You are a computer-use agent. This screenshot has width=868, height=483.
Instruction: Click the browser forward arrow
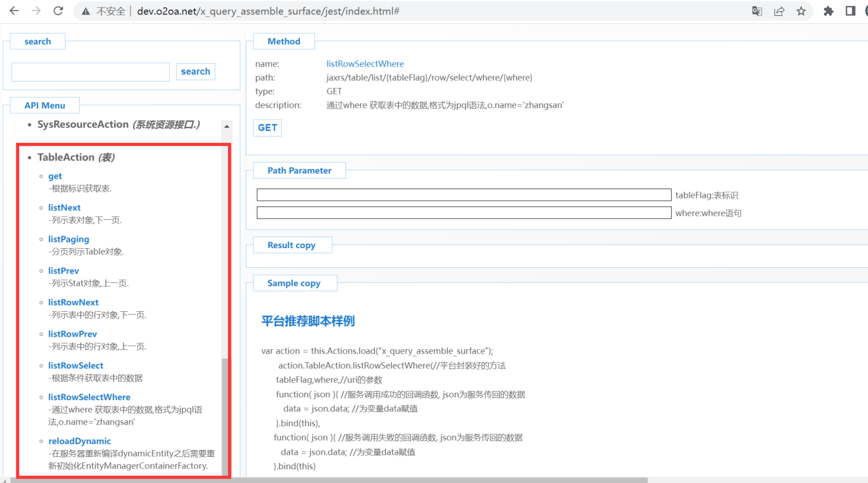click(x=36, y=11)
